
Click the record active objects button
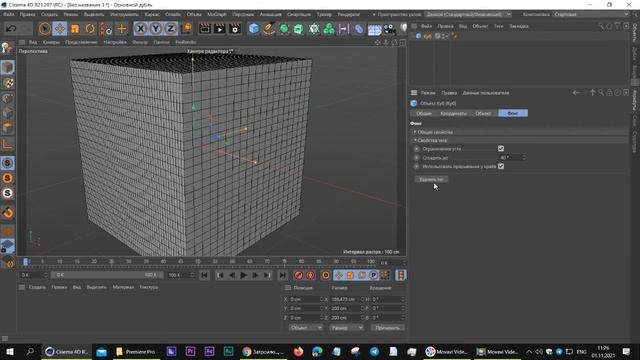click(299, 276)
